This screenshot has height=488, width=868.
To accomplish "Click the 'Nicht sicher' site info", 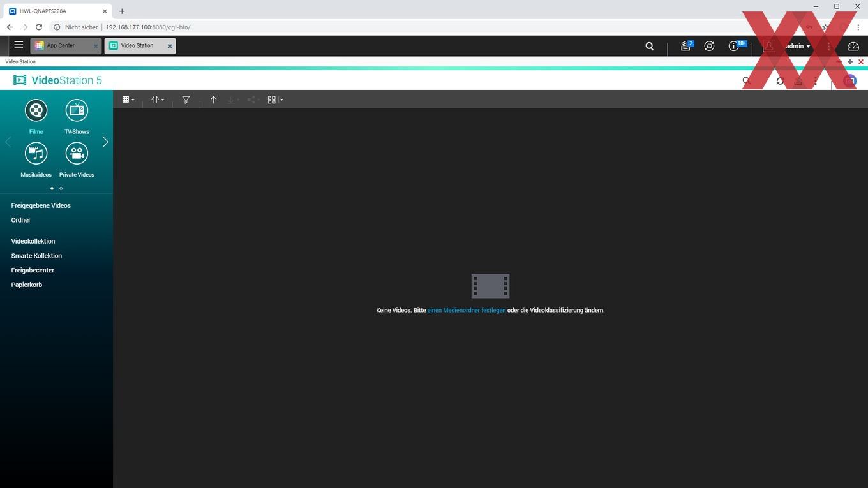I will pyautogui.click(x=76, y=27).
